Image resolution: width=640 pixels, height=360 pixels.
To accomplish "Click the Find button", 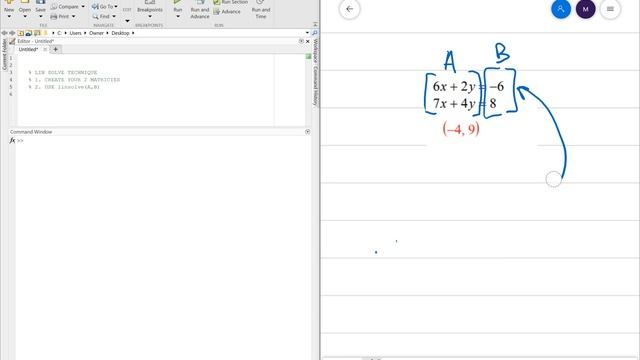I will coord(101,16).
